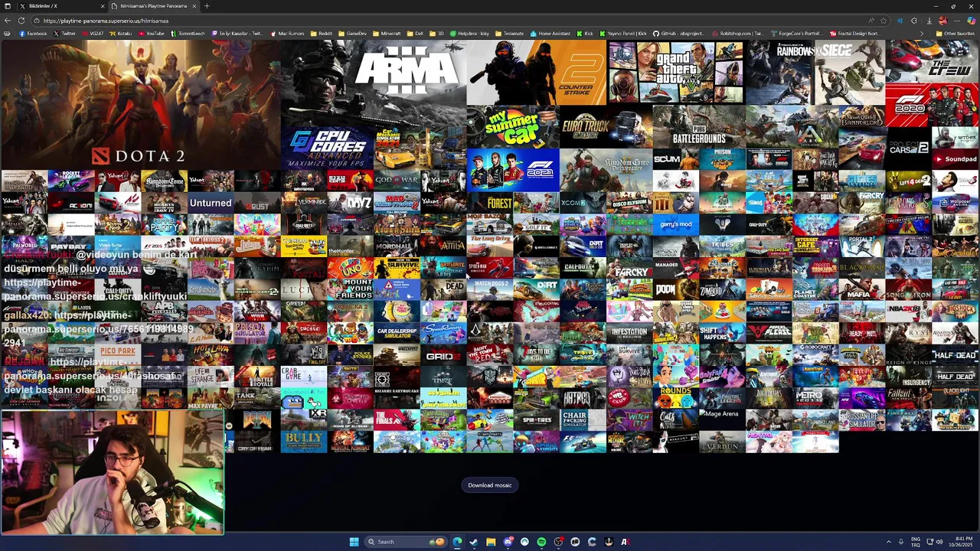Open the My Summer Car tile
This screenshot has width=980, height=551.
513,127
